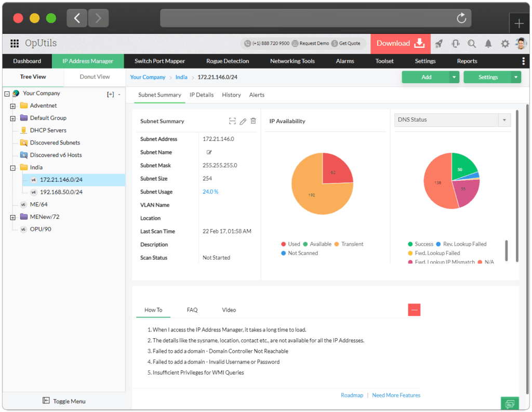Open the Alerts tab
This screenshot has height=412, width=532.
257,95
